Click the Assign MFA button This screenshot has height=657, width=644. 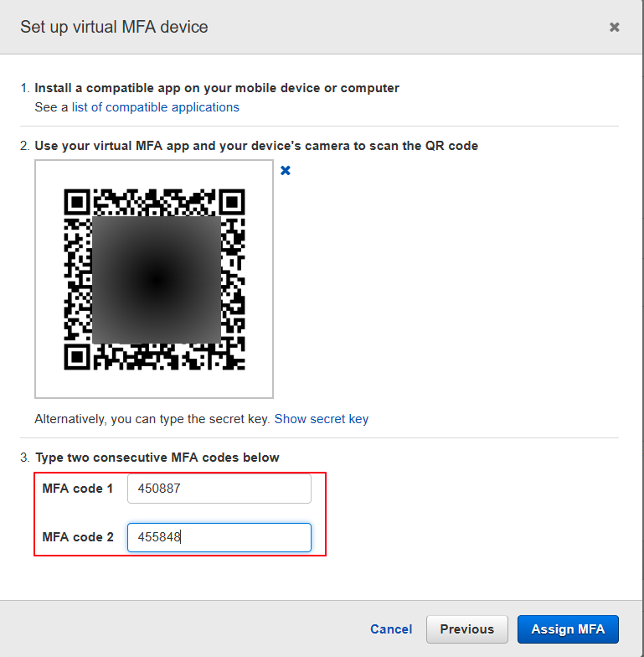pos(568,629)
